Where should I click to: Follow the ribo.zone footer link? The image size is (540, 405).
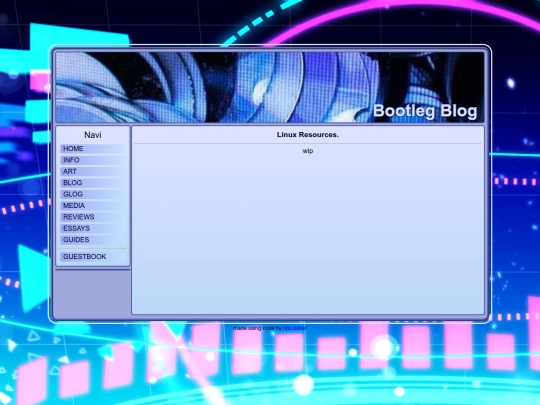coord(294,328)
